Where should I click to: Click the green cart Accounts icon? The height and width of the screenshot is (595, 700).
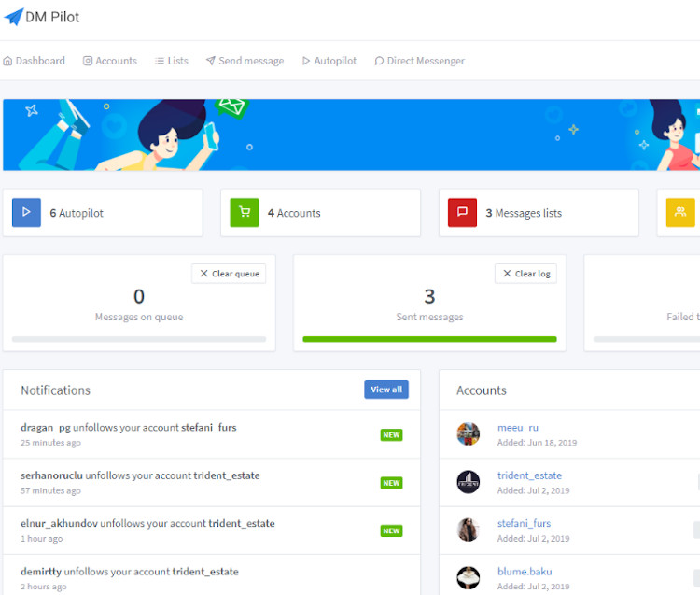click(x=245, y=213)
